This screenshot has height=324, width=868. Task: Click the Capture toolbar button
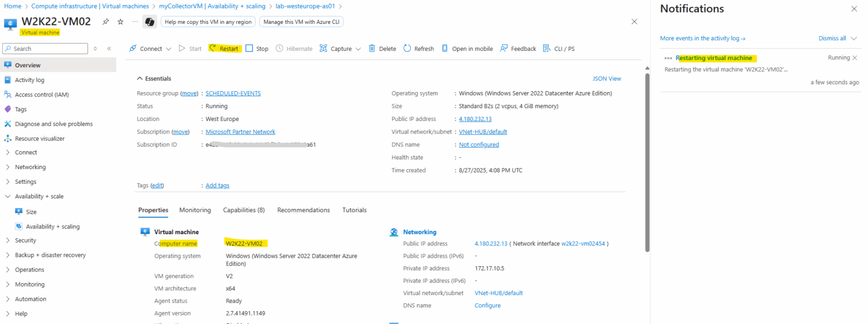pos(336,49)
